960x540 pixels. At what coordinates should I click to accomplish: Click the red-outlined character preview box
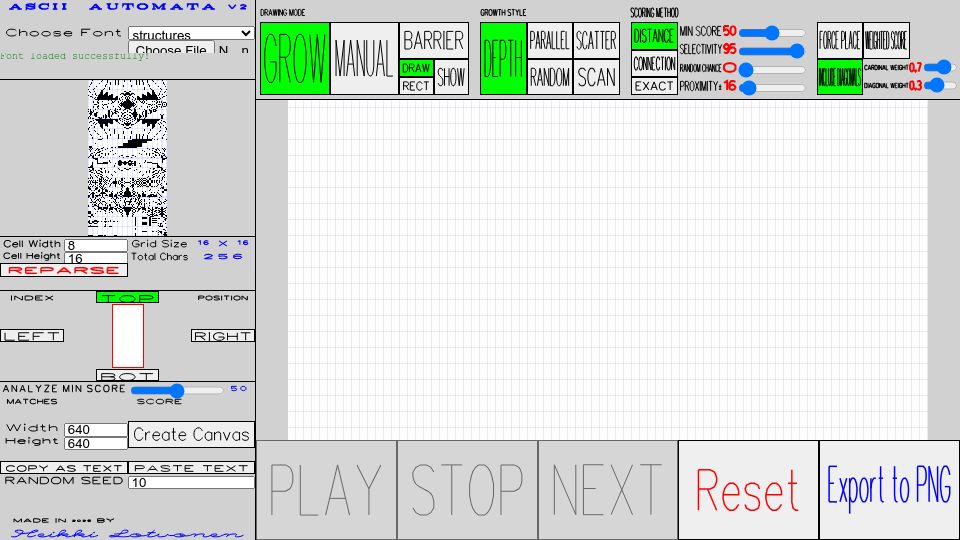pos(128,336)
